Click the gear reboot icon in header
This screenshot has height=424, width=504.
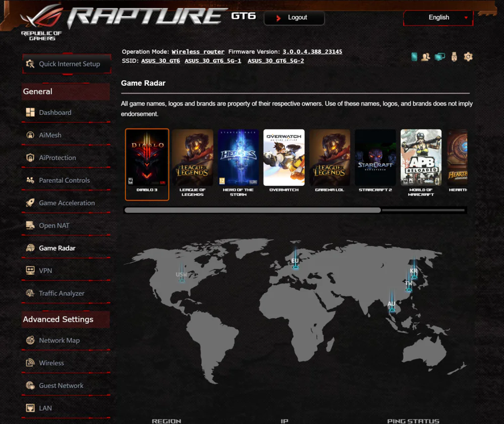[x=468, y=57]
